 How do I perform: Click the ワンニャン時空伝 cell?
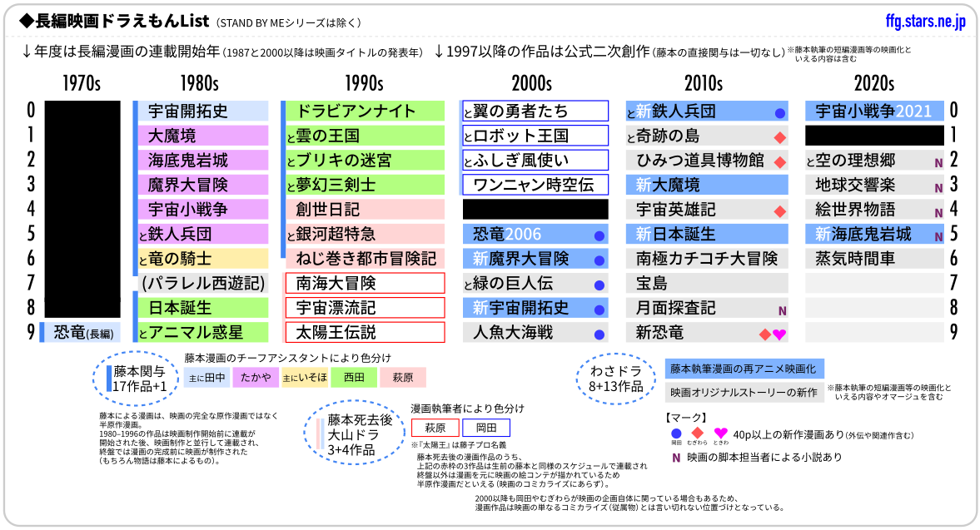pyautogui.click(x=535, y=185)
